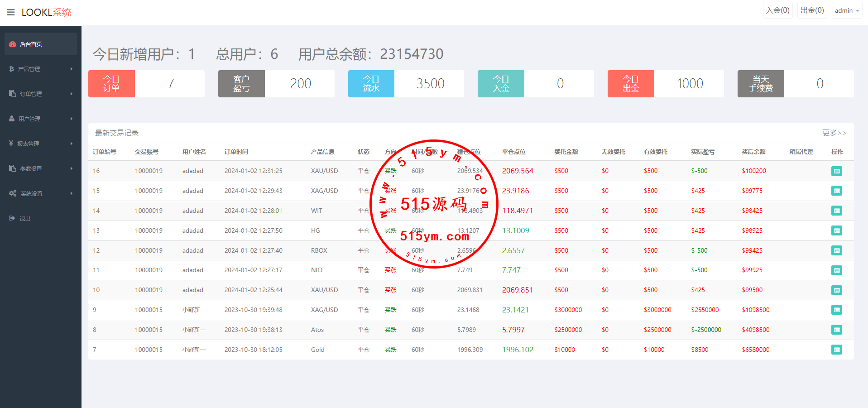Click the 出金(0) button
Viewport: 868px width, 408px height.
tap(812, 10)
